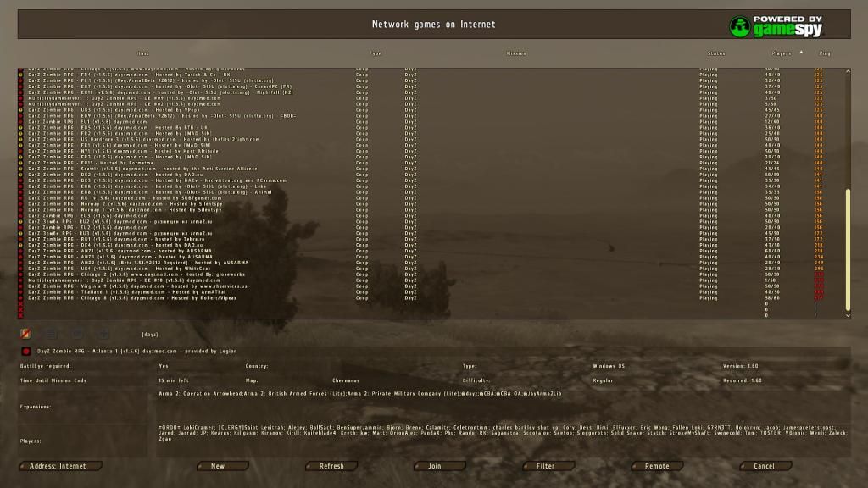Sort servers by the Ping column
The height and width of the screenshot is (488, 868).
(824, 53)
